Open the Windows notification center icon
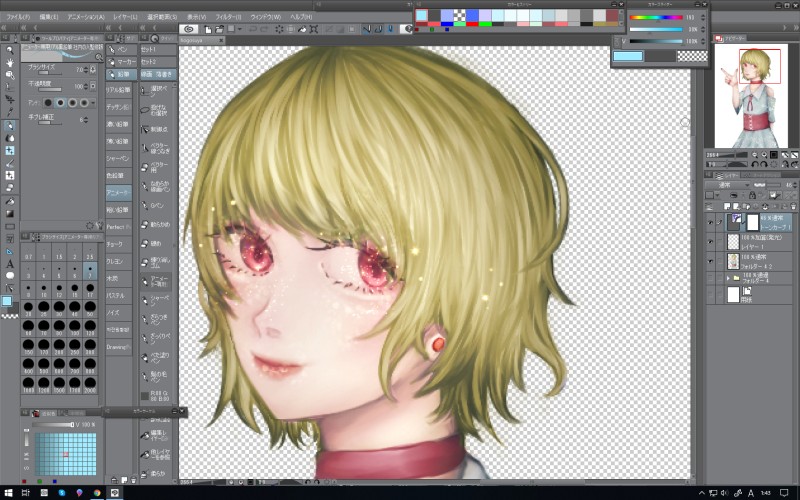The image size is (800, 500). tap(785, 493)
